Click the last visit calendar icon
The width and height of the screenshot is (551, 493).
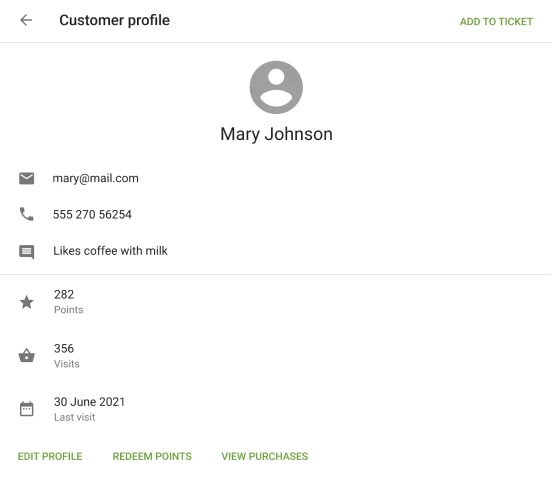pyautogui.click(x=27, y=409)
